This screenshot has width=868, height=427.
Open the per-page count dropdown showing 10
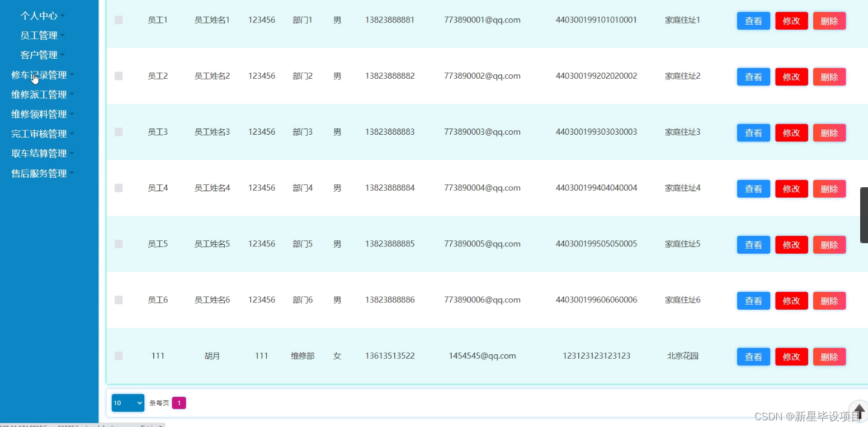coord(128,402)
